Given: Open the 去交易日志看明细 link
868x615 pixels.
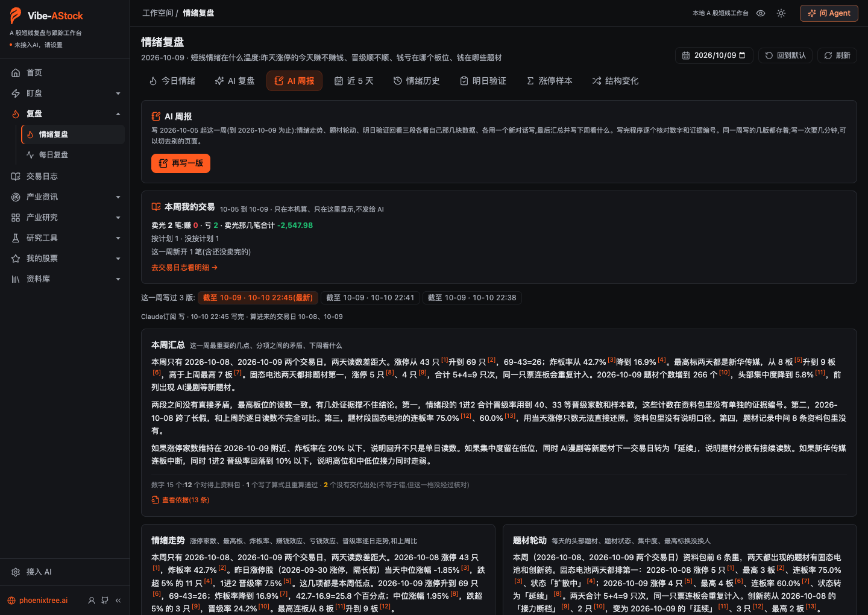Looking at the screenshot, I should tap(184, 268).
